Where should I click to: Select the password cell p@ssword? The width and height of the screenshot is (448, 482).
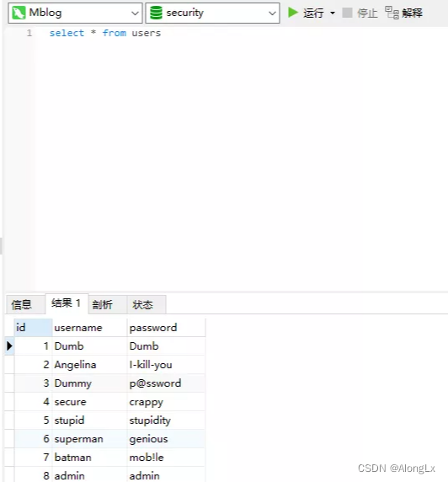pyautogui.click(x=166, y=383)
